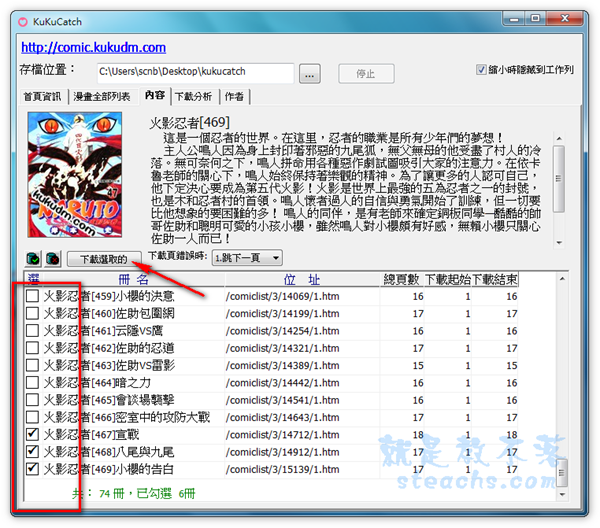This screenshot has height=528, width=600.
Task: Click address /comiclist/3/14712/1.htm
Action: click(x=282, y=435)
